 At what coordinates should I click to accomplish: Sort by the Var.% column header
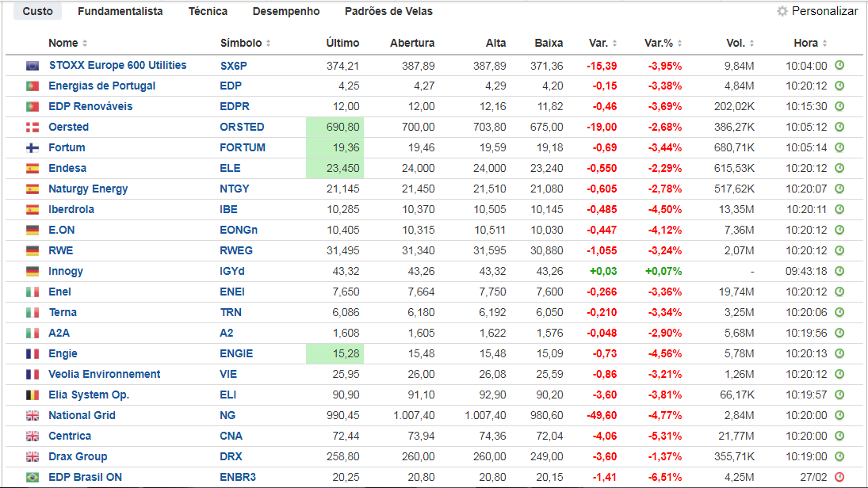pos(663,44)
